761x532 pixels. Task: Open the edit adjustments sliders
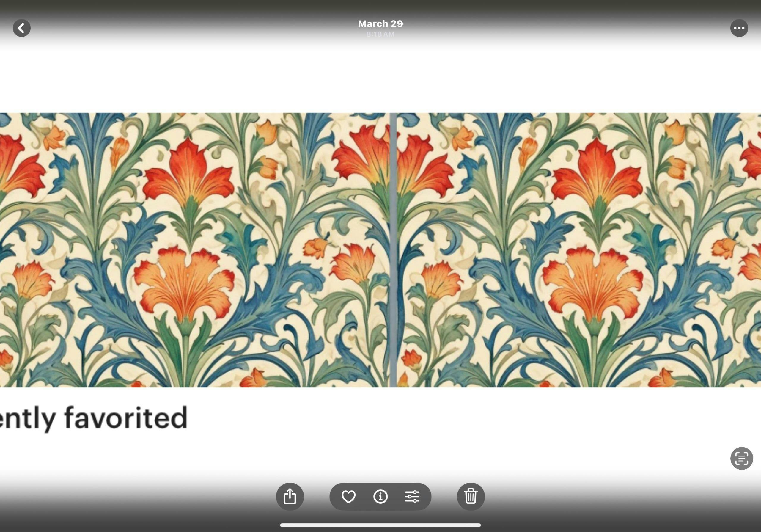pyautogui.click(x=412, y=497)
